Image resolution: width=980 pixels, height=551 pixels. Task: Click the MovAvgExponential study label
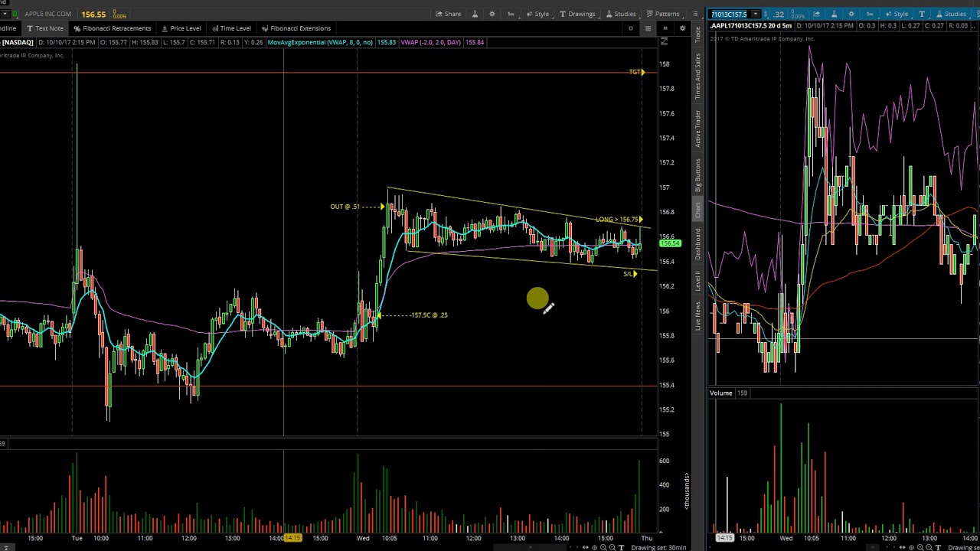click(x=320, y=42)
